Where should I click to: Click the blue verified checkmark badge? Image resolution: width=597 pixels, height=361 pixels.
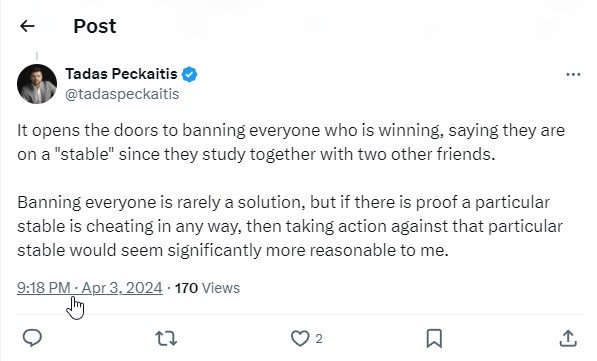(189, 74)
